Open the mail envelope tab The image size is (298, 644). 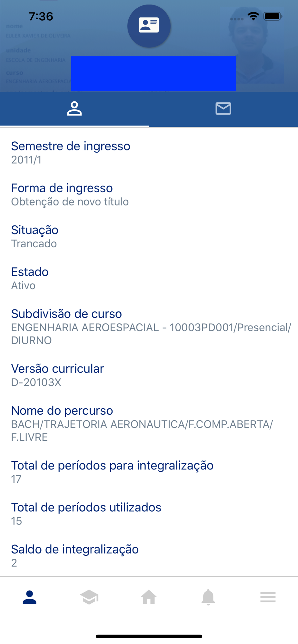[x=223, y=109]
